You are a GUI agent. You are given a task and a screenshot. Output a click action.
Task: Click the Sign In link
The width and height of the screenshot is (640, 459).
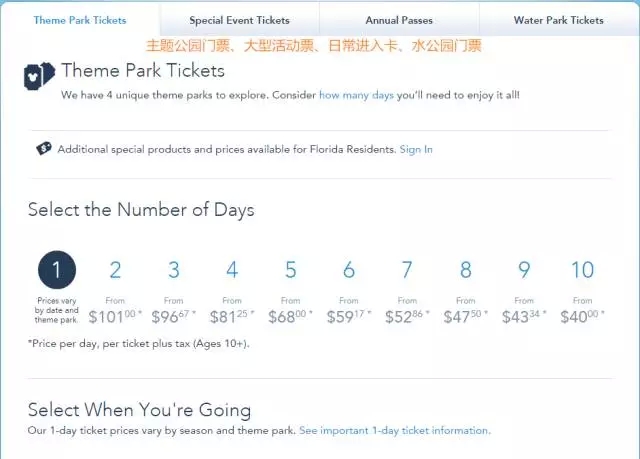(x=416, y=150)
